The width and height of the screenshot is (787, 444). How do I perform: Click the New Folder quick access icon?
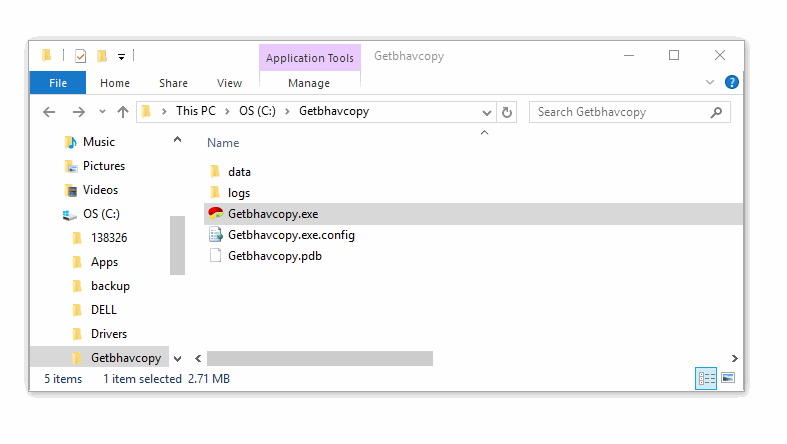click(102, 56)
